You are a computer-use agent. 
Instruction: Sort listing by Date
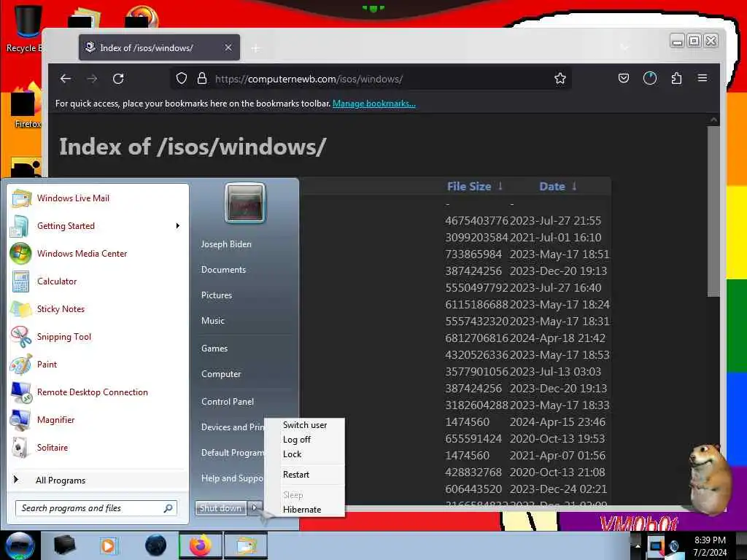click(552, 186)
